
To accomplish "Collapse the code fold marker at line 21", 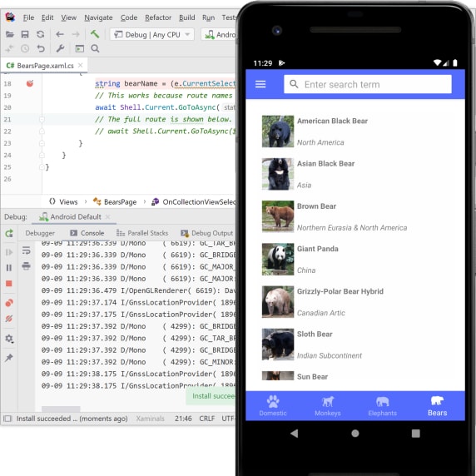I will pyautogui.click(x=42, y=119).
